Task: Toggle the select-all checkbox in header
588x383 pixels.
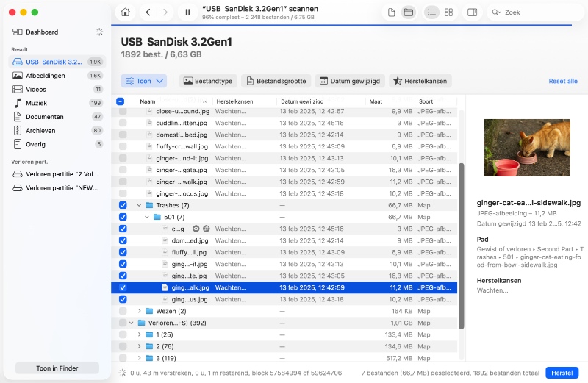Action: [x=121, y=101]
